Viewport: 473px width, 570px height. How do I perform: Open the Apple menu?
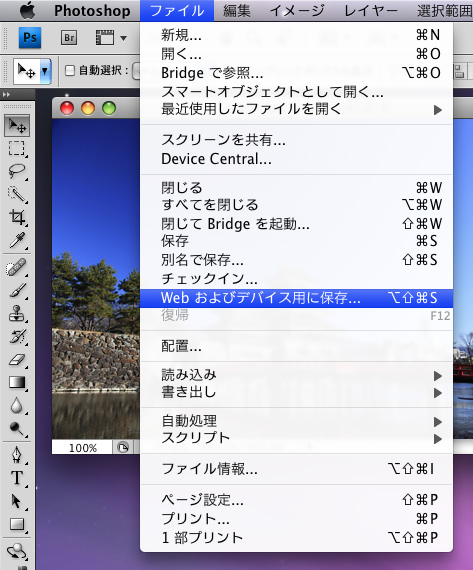[x=28, y=10]
